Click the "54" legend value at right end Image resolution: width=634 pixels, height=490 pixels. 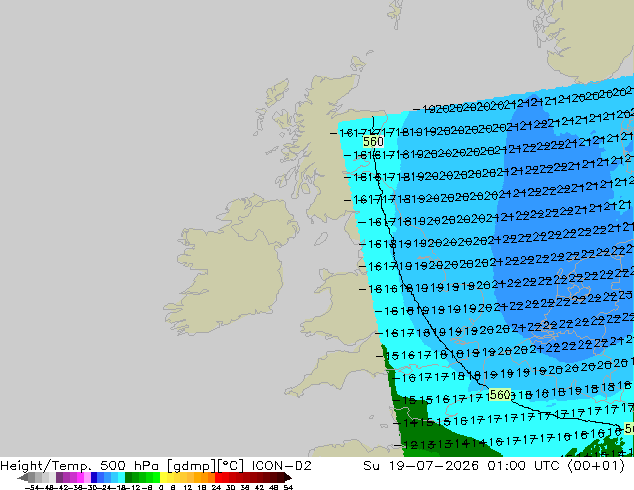(x=288, y=487)
